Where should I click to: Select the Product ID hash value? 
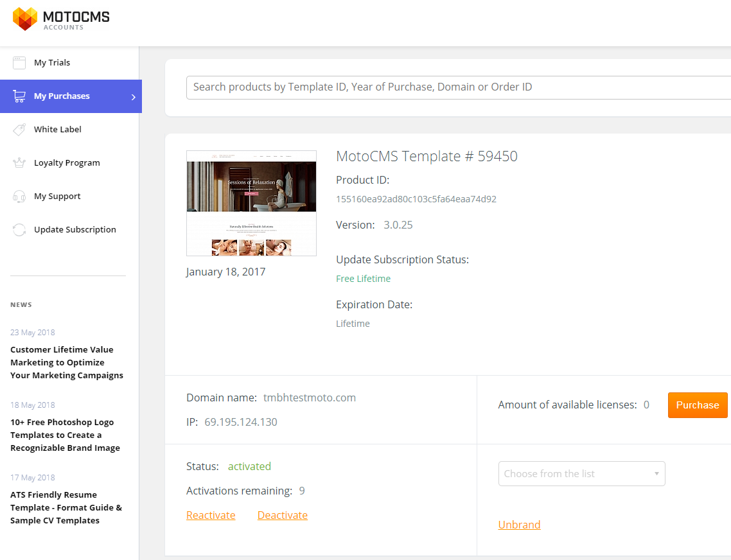point(416,199)
